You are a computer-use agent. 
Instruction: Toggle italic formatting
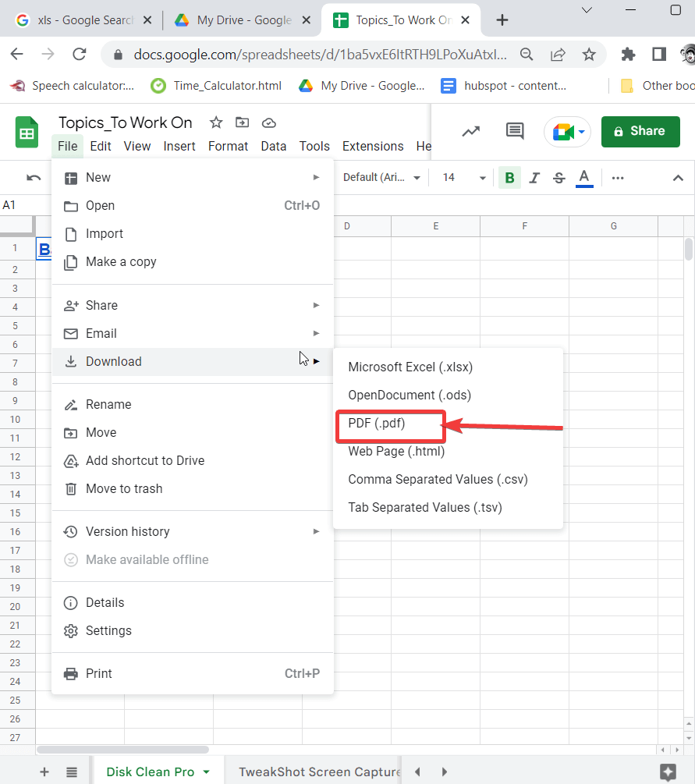coord(534,178)
